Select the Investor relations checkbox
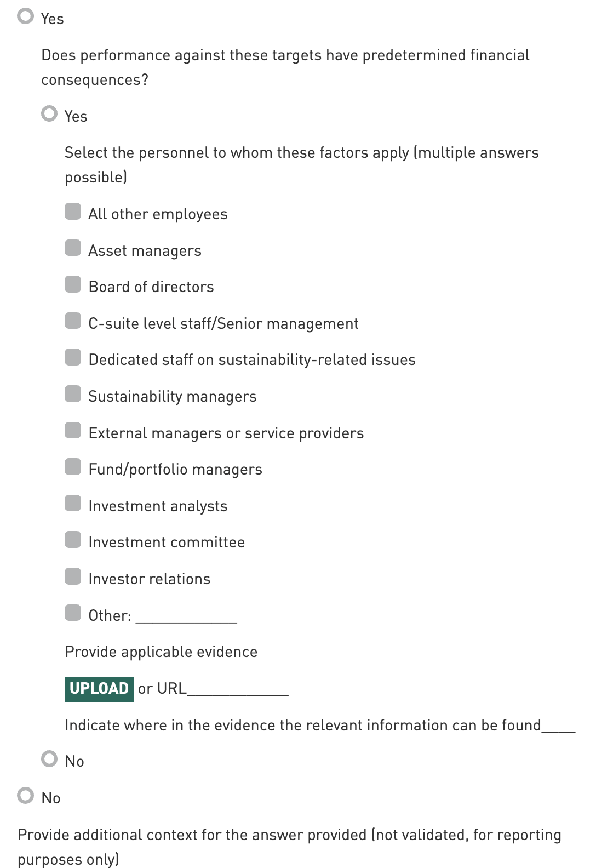This screenshot has width=596, height=868. [73, 576]
